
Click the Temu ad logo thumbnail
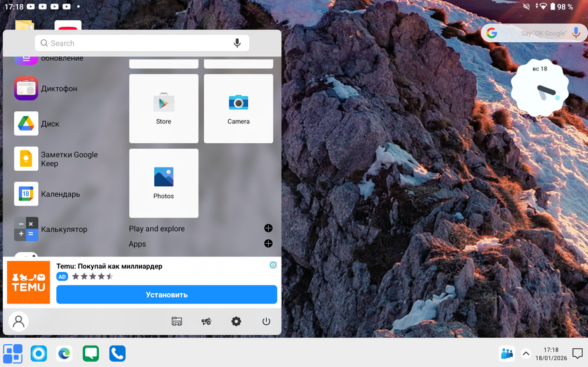click(29, 283)
